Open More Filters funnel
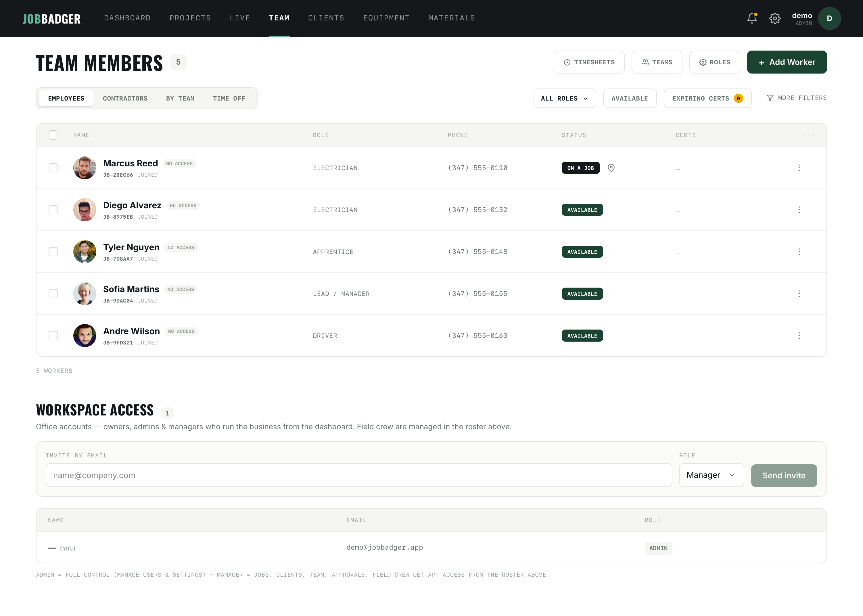 (796, 98)
